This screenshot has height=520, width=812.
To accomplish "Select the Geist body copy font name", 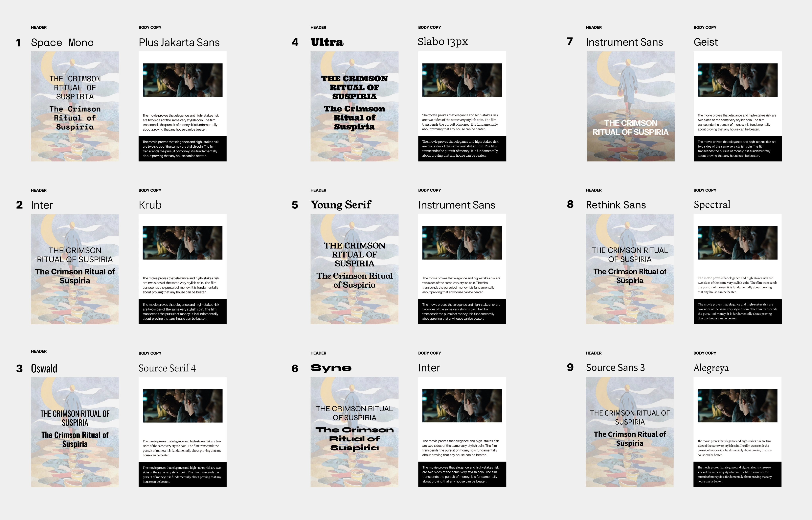I will point(705,42).
